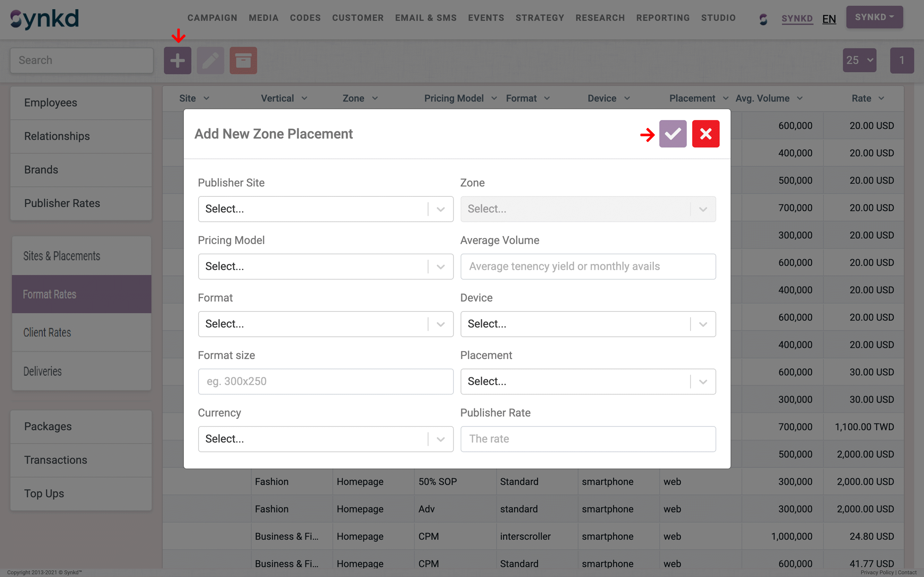Viewport: 924px width, 577px height.
Task: Click the plus icon to add new entry
Action: pyautogui.click(x=177, y=60)
